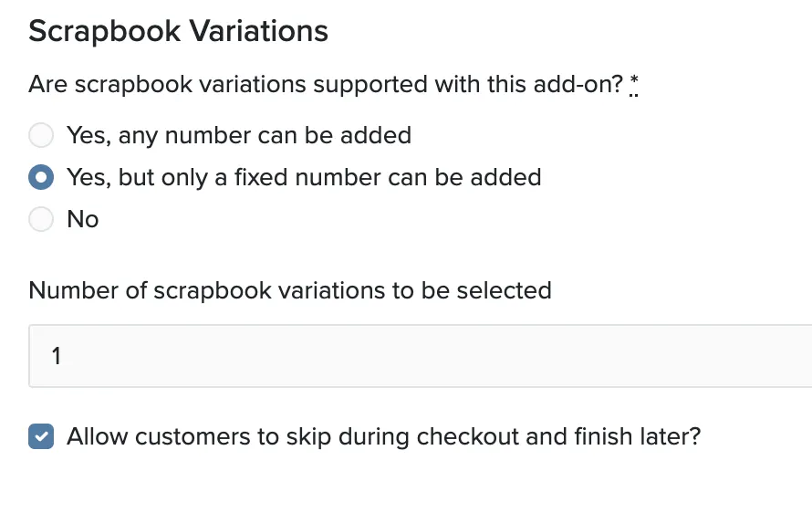This screenshot has width=812, height=513.
Task: Click the "Number of scrapbook variations to be selected" label
Action: pos(290,290)
